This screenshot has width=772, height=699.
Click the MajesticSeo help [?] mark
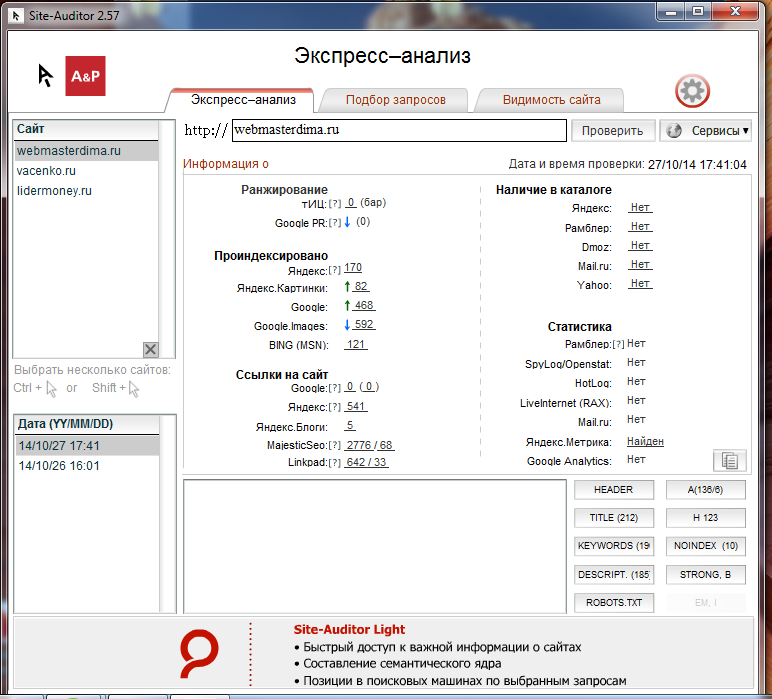pos(335,445)
